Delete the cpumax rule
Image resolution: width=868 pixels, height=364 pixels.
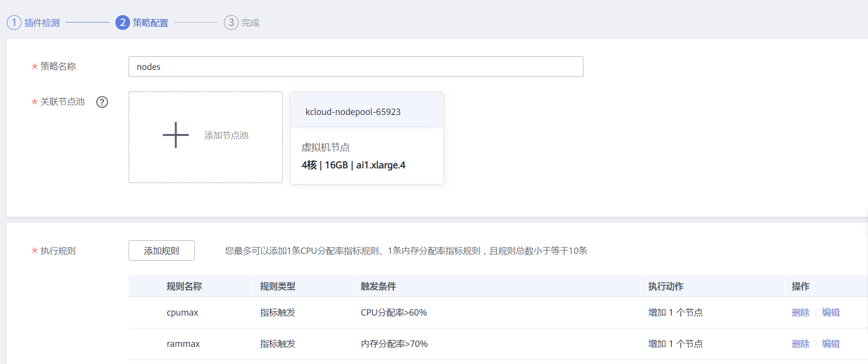(x=801, y=313)
